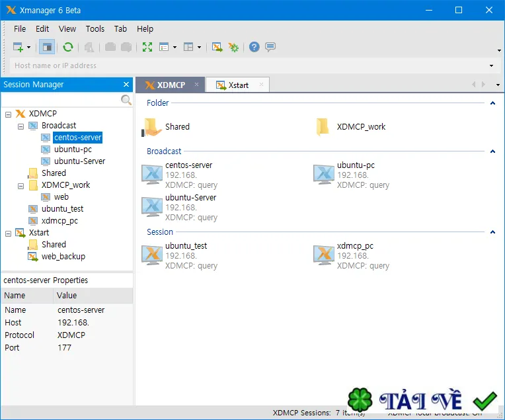The image size is (505, 420).
Task: Click the Xmanager logo in the title bar
Action: tap(11, 11)
